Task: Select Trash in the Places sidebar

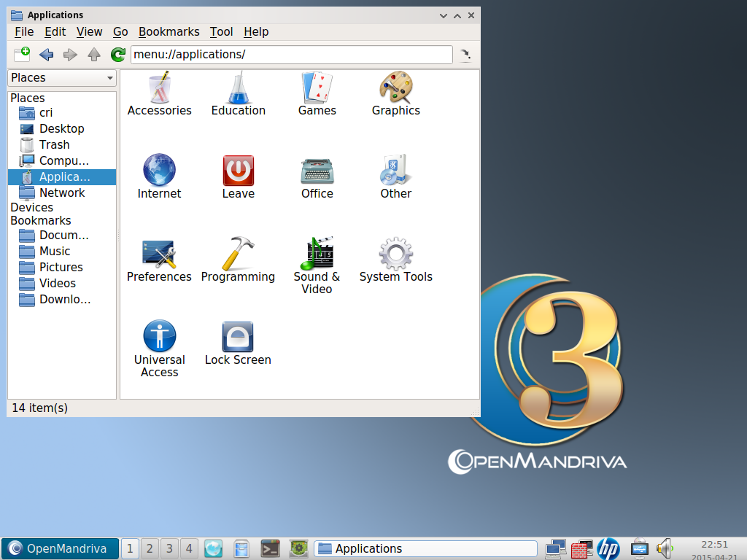Action: pyautogui.click(x=54, y=144)
